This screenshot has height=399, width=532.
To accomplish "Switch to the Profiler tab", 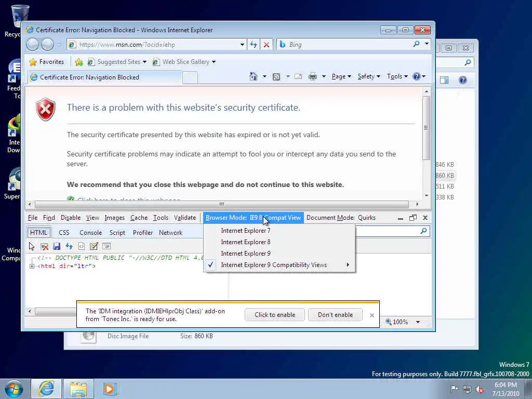I will point(143,233).
